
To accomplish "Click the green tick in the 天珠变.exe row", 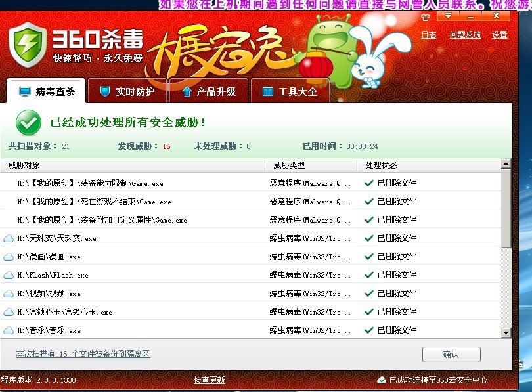I will (369, 238).
